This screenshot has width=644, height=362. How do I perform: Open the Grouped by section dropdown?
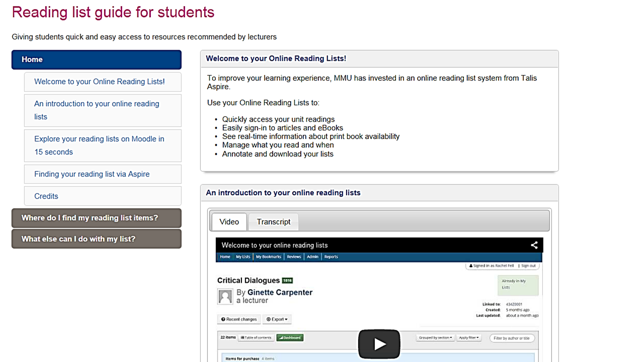point(435,338)
